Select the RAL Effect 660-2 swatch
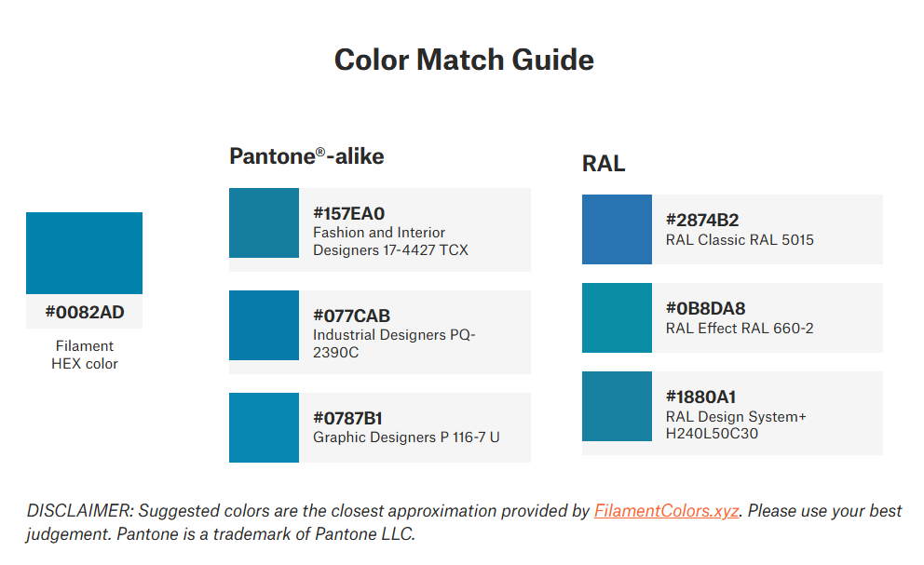The width and height of the screenshot is (924, 565). (617, 318)
